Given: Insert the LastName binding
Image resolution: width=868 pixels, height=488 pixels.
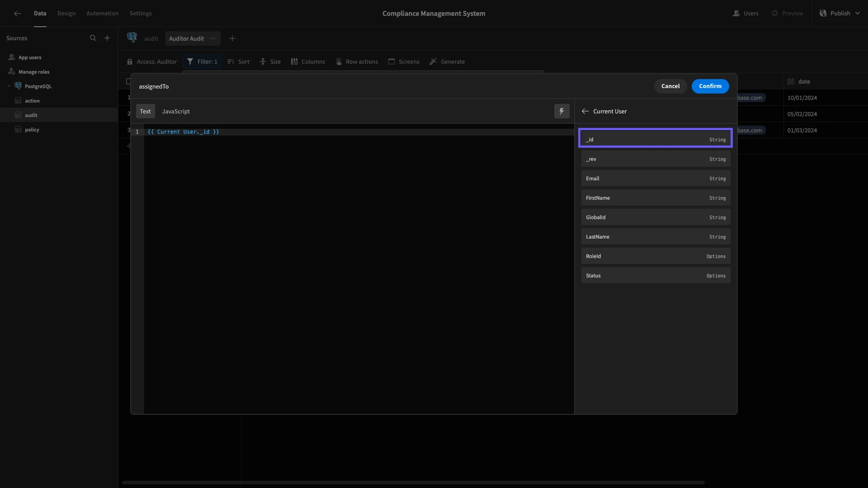Looking at the screenshot, I should [x=656, y=237].
